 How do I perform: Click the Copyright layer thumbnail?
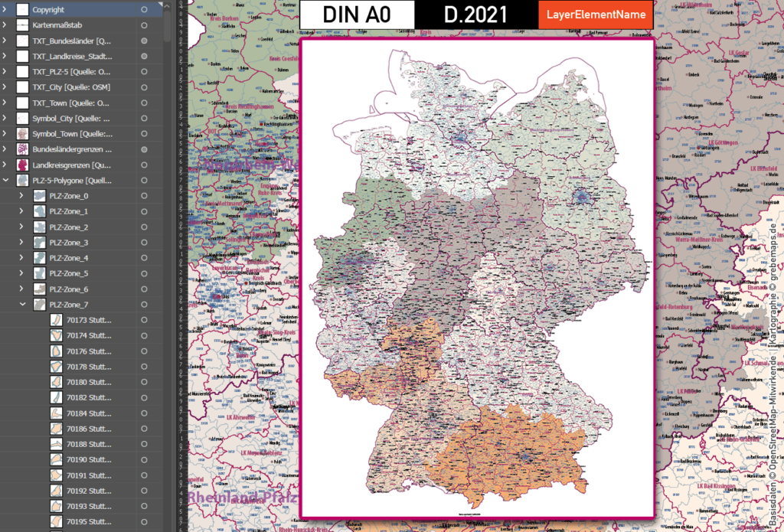tap(21, 8)
